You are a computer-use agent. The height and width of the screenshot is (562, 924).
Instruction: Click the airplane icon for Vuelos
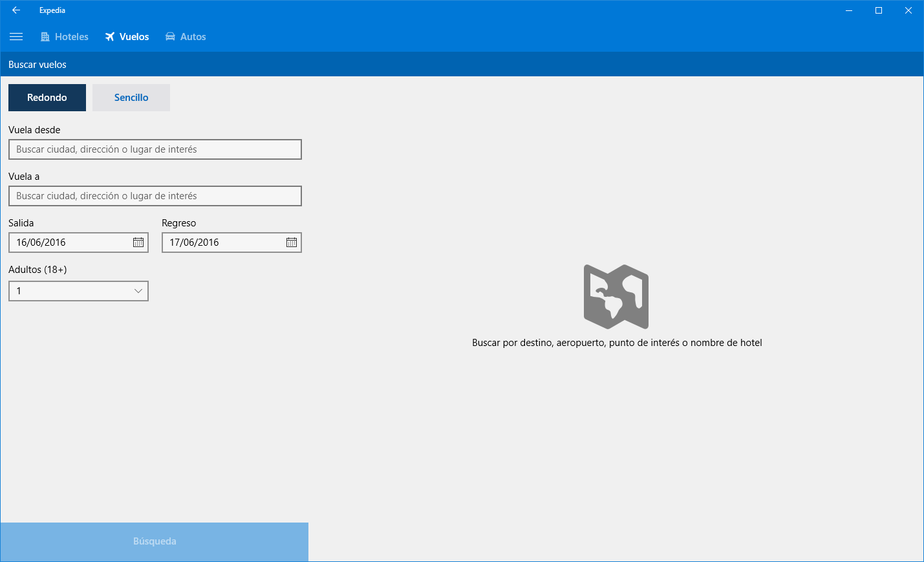(110, 37)
